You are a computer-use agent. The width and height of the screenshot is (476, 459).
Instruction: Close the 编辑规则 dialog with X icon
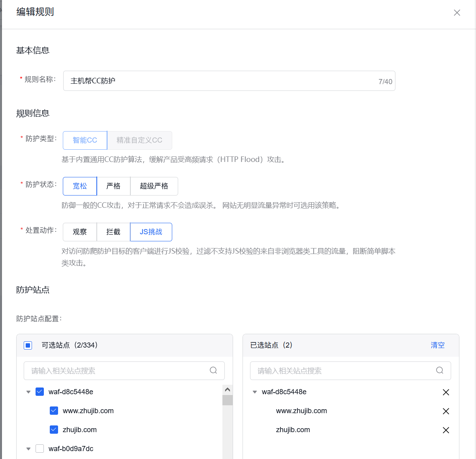click(457, 13)
